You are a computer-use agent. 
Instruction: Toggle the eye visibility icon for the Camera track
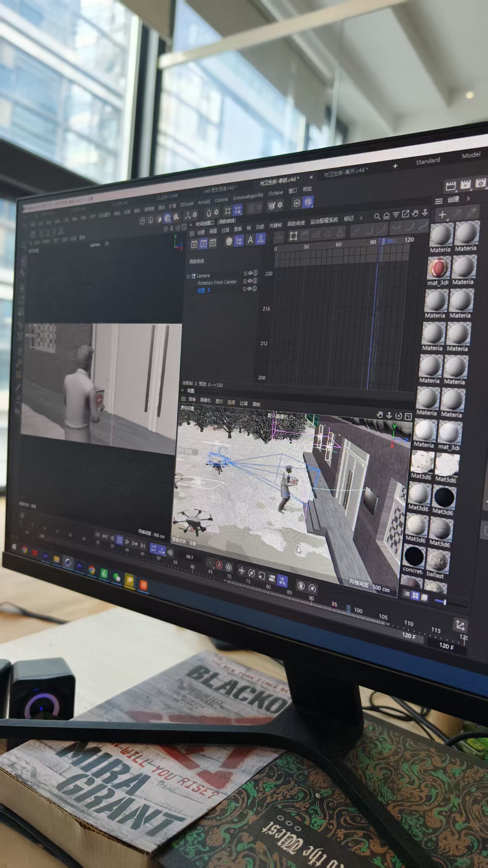point(250,273)
